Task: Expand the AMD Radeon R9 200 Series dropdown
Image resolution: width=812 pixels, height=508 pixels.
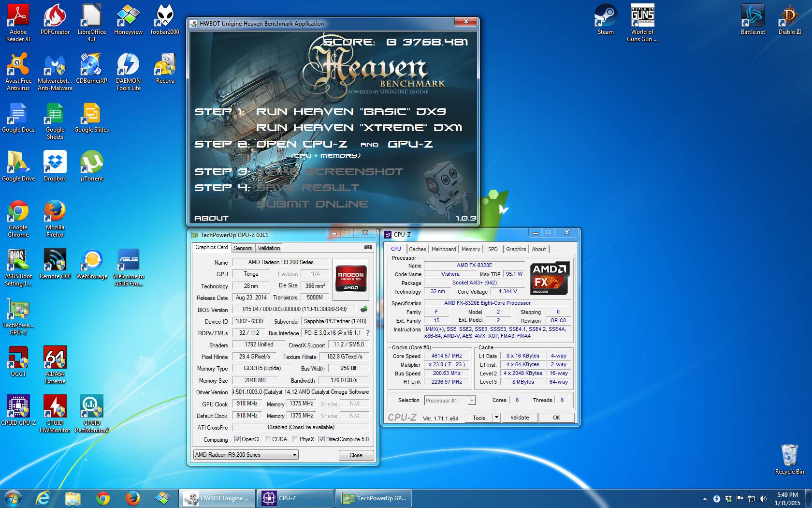Action: (x=246, y=455)
